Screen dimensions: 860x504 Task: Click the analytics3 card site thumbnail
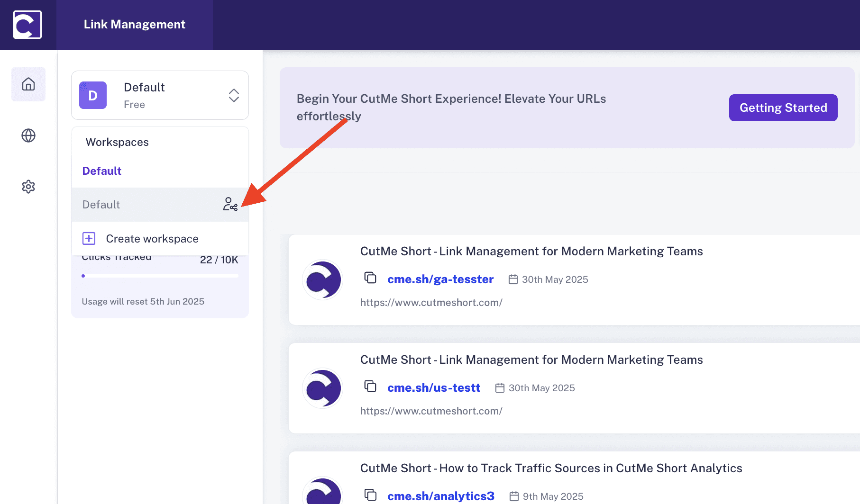pyautogui.click(x=323, y=491)
